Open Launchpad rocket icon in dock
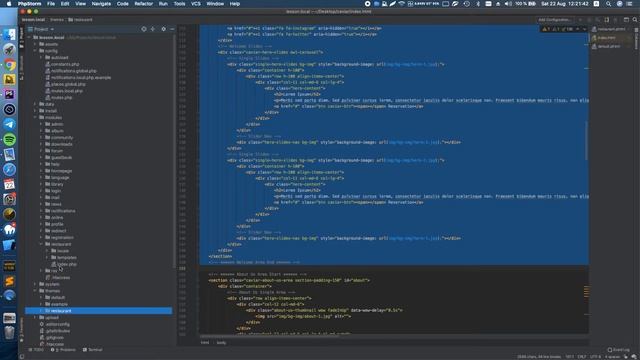Viewport: 640px width, 360px height. 9,50
